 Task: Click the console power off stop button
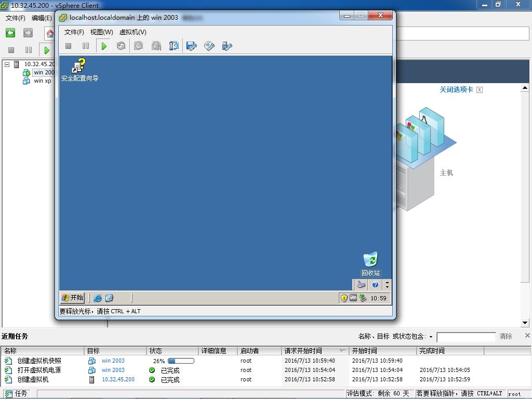point(68,46)
